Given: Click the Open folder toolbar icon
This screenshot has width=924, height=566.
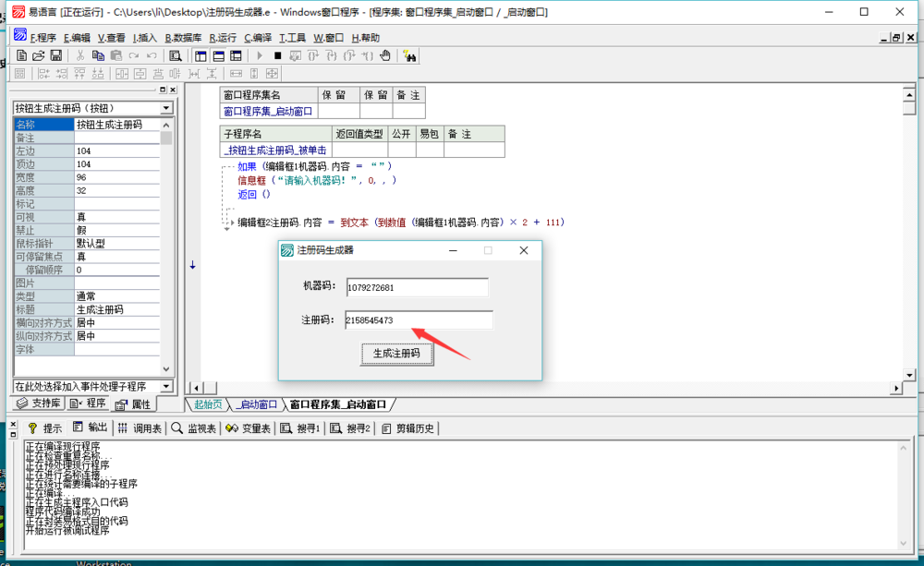Looking at the screenshot, I should tap(38, 56).
